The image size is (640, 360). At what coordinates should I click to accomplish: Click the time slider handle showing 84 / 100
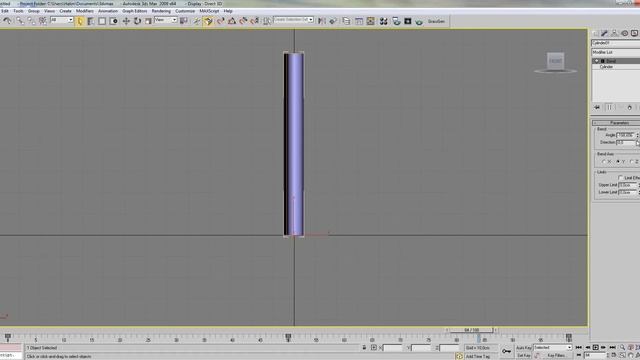point(471,330)
